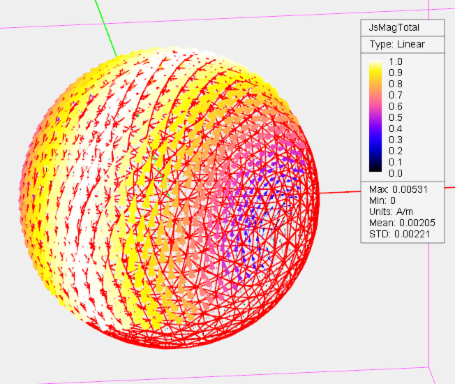This screenshot has height=384, width=455.
Task: Click the STD: 0.00221 readout
Action: (399, 234)
